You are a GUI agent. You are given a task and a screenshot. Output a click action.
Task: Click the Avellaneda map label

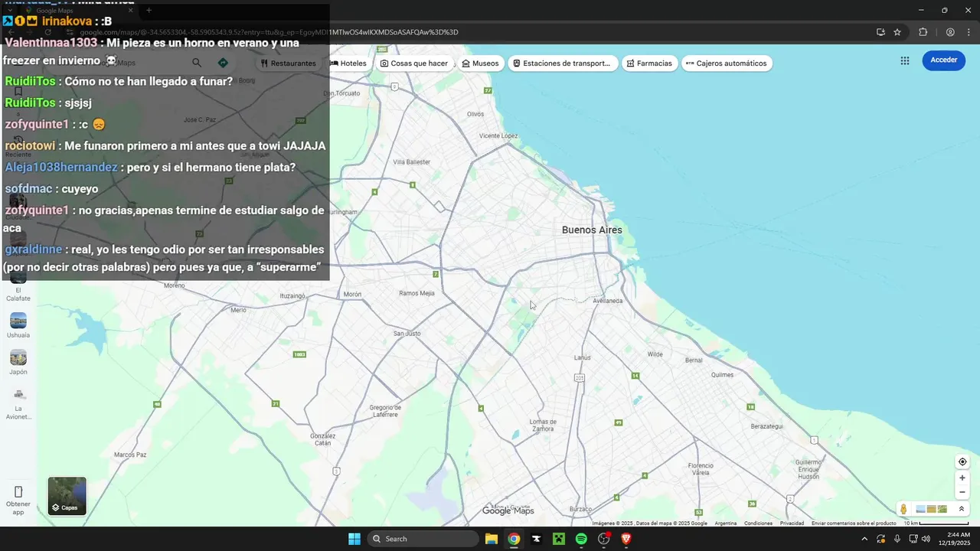(608, 301)
